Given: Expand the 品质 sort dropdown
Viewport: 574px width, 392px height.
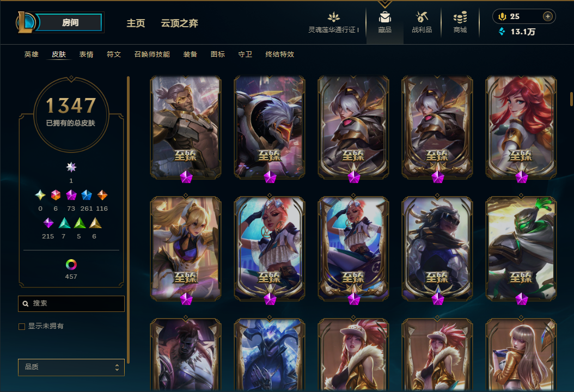Looking at the screenshot, I should click(71, 367).
